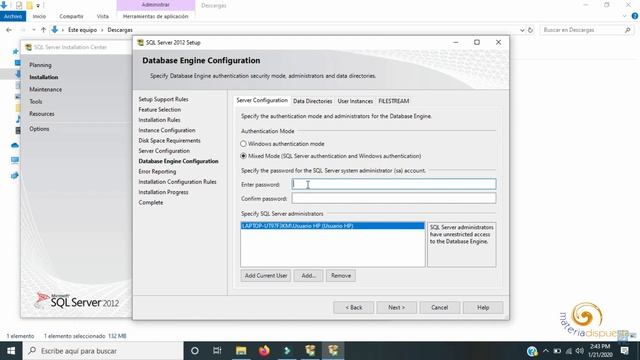Viewport: 640px width, 360px height.
Task: Open Compartir ribbon tab in File Explorer
Action: (x=71, y=16)
